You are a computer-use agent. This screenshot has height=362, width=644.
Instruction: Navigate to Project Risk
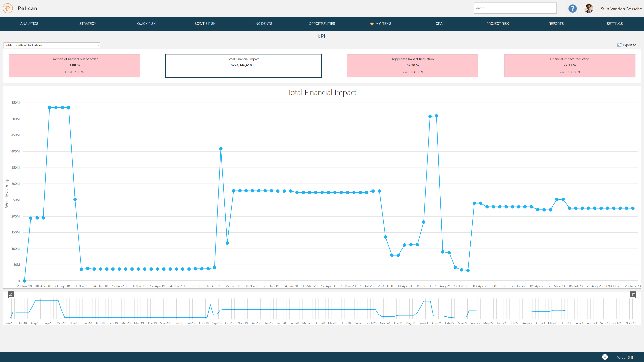tap(497, 23)
